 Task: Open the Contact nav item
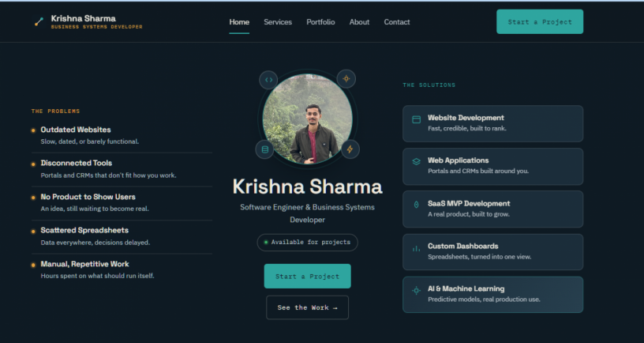(x=397, y=22)
